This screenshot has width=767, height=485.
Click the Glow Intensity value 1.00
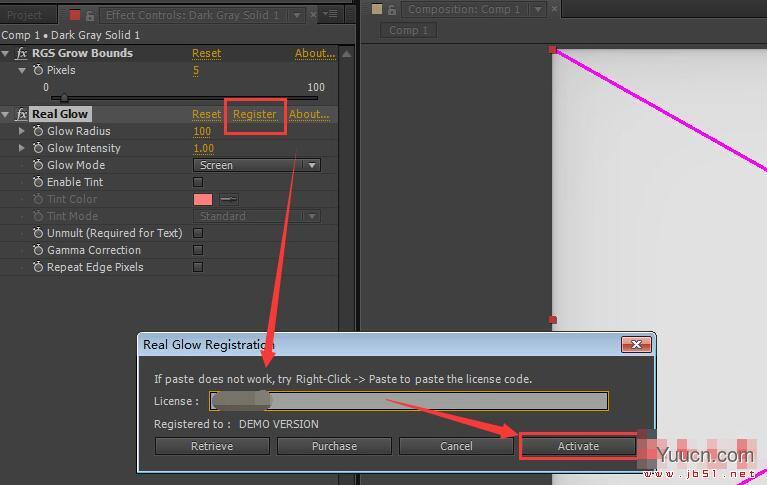coord(203,148)
